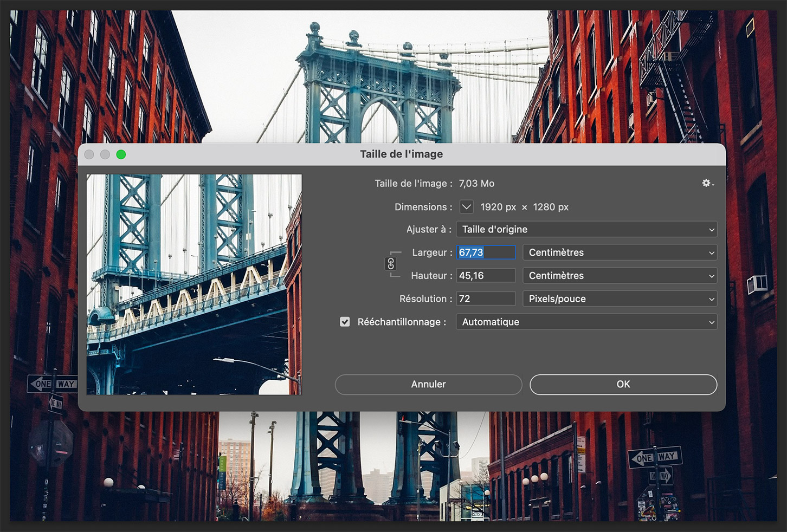Viewport: 787px width, 532px height.
Task: Click the Résolution value field
Action: (486, 299)
